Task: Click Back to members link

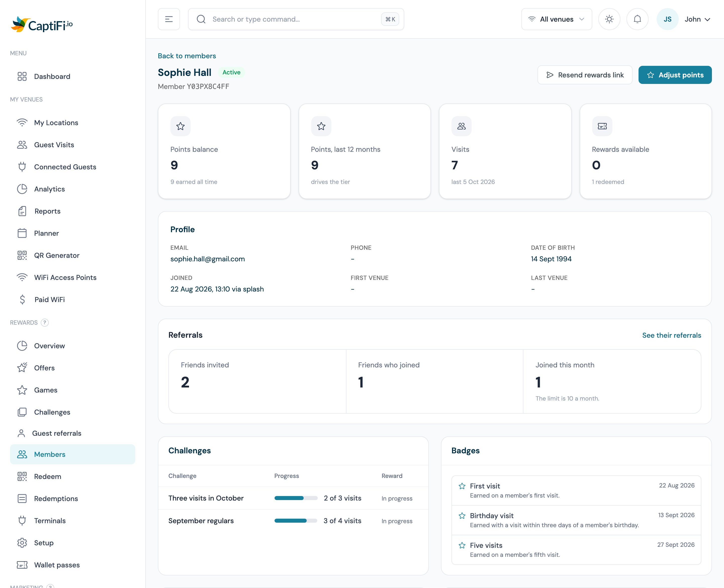Action: click(x=187, y=56)
